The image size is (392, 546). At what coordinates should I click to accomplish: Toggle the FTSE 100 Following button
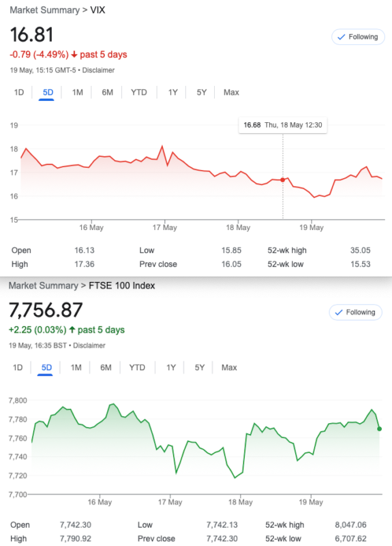[355, 313]
